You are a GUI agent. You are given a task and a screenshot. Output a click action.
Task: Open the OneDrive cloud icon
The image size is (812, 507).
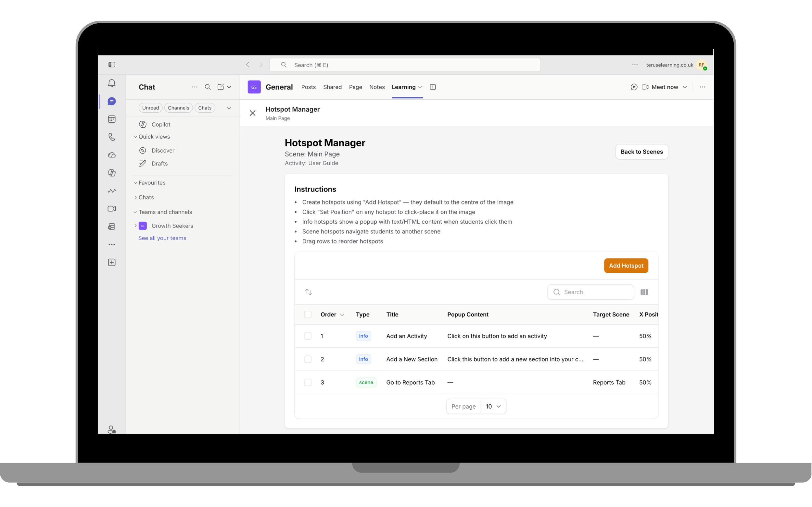click(x=112, y=155)
